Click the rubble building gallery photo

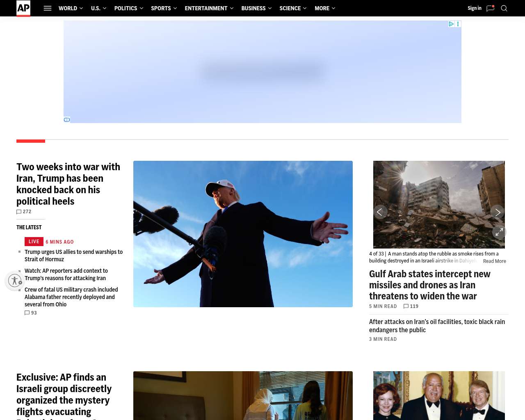point(439,205)
